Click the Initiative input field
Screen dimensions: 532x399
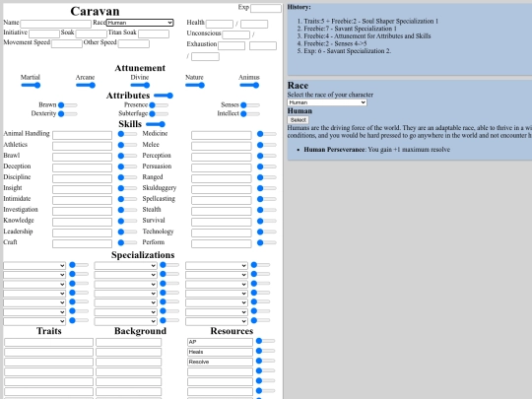coord(44,33)
